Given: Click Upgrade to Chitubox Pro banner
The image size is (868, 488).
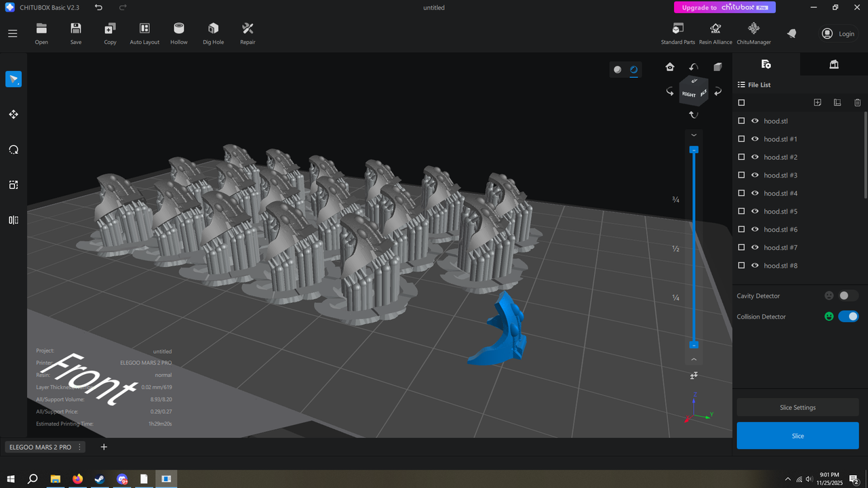Looking at the screenshot, I should pos(725,7).
